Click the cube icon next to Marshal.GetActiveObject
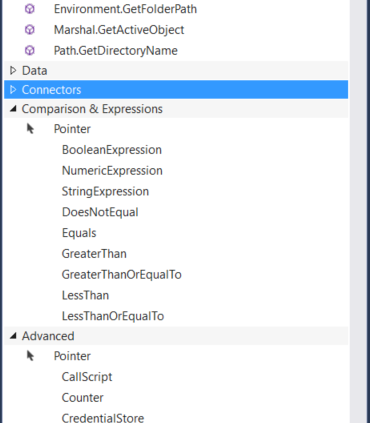 click(x=30, y=30)
